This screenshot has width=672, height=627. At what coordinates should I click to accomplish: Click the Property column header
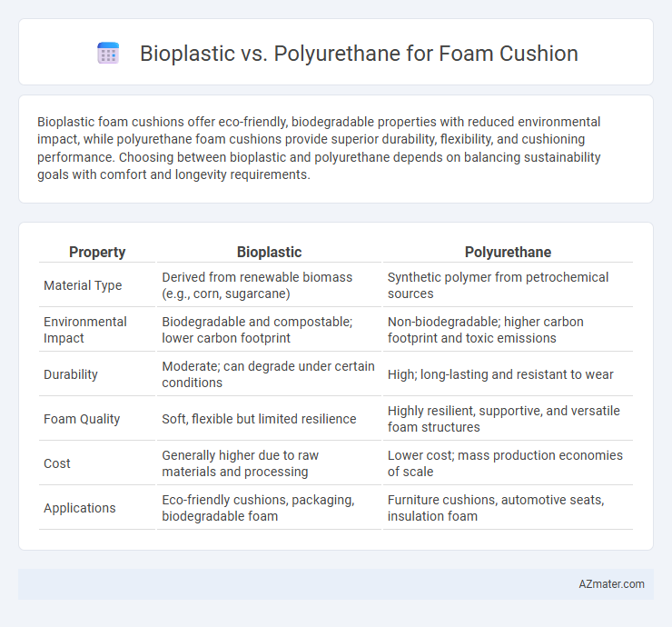[x=97, y=253]
